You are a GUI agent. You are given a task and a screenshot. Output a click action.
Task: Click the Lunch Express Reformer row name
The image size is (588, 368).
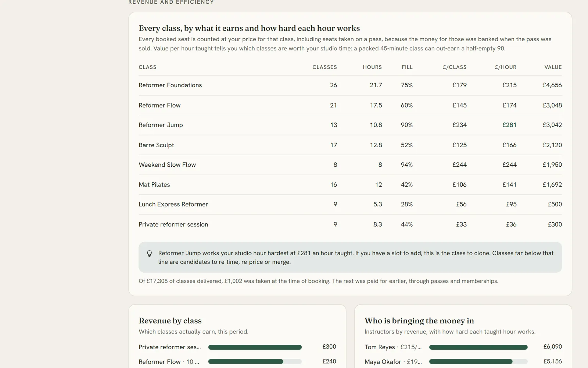tap(173, 204)
